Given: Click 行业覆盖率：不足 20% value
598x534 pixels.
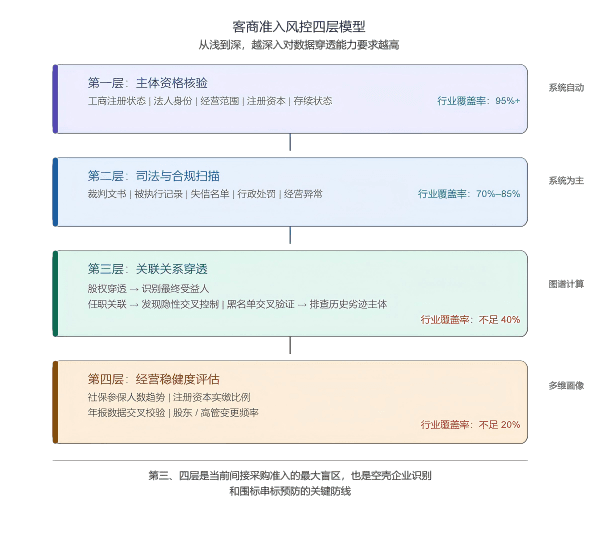Looking at the screenshot, I should (x=471, y=425).
